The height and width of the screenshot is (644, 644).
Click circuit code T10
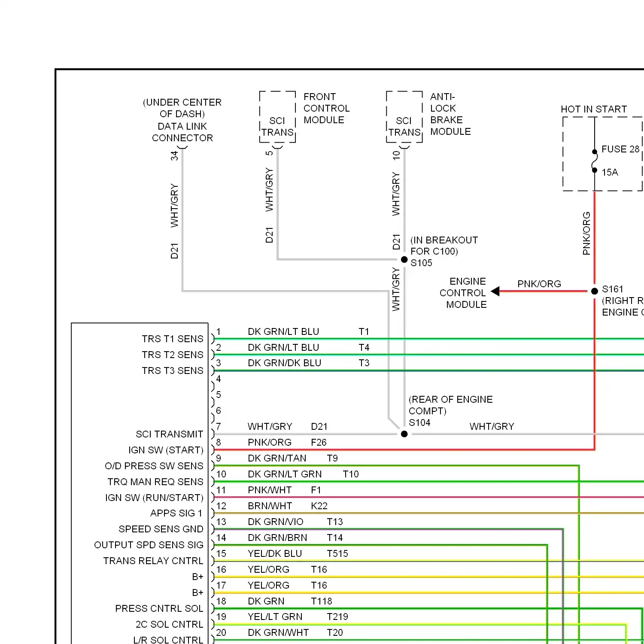click(351, 474)
